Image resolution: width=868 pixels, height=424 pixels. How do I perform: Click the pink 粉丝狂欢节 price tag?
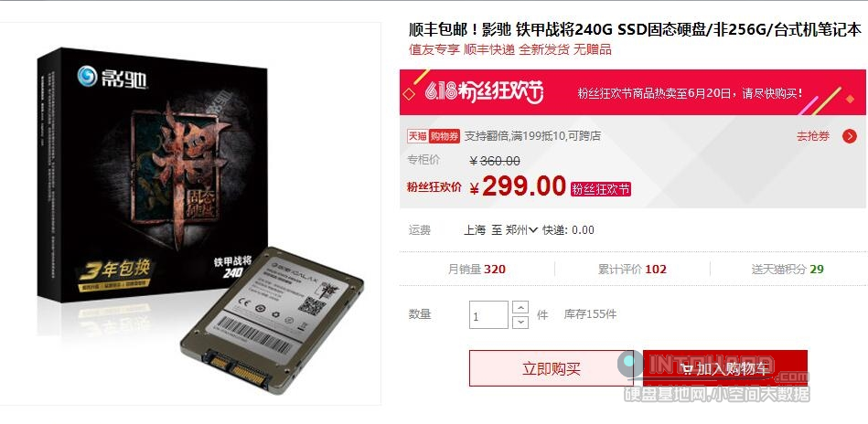coord(601,188)
